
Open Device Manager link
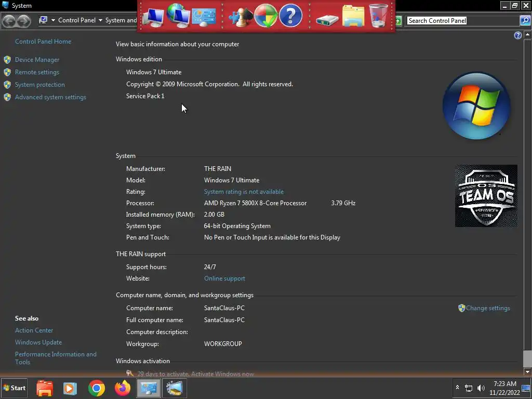(37, 60)
